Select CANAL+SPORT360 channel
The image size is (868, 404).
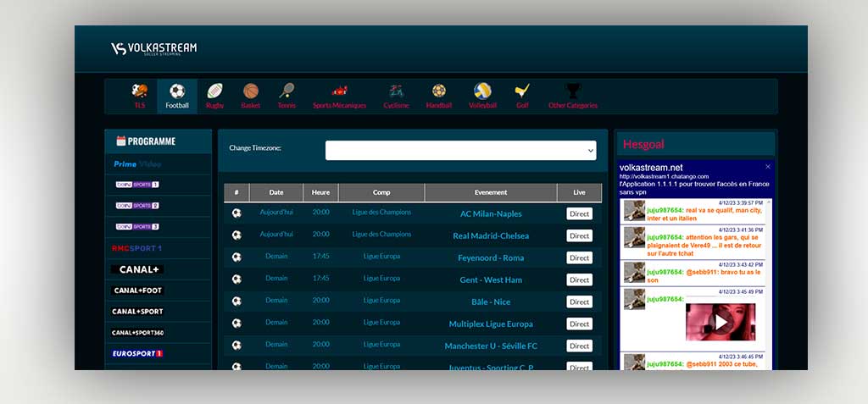click(x=137, y=333)
